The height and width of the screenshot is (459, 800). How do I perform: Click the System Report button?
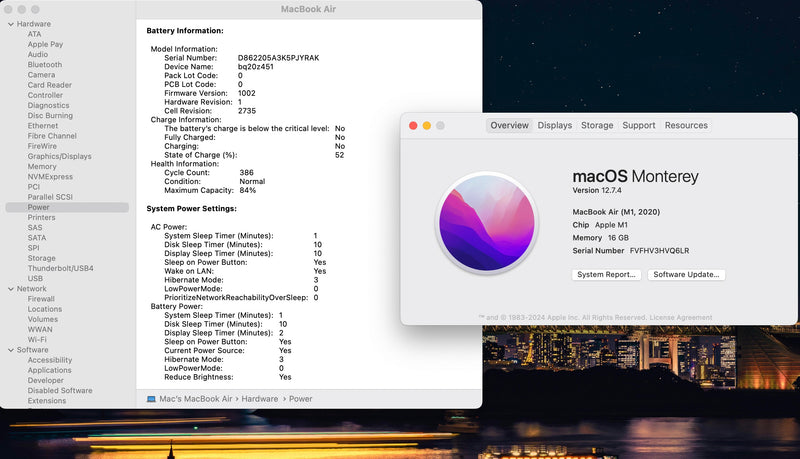click(x=606, y=274)
